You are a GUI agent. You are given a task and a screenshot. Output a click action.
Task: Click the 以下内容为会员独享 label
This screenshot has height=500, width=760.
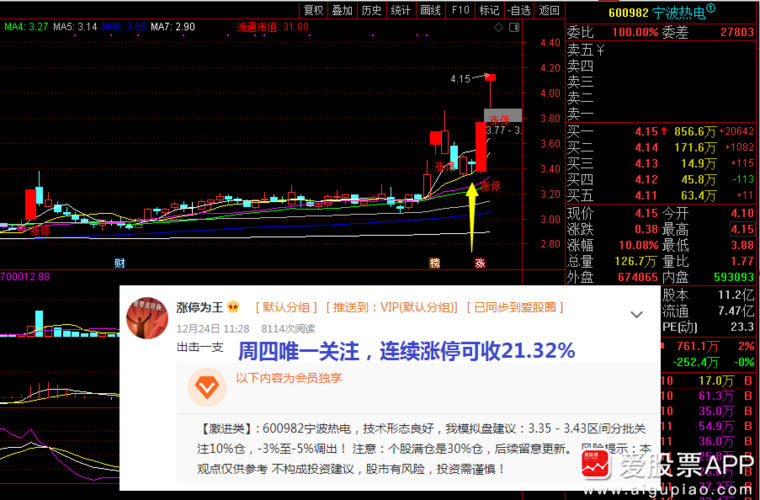click(289, 378)
